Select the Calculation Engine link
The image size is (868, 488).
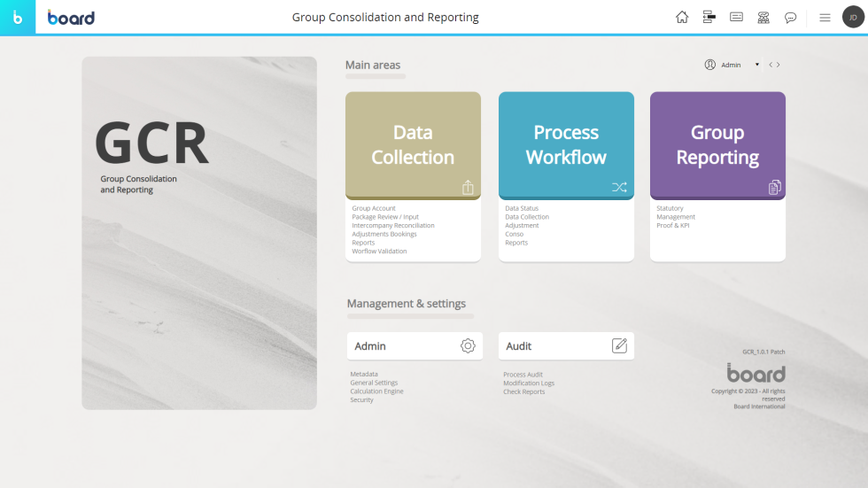[376, 391]
